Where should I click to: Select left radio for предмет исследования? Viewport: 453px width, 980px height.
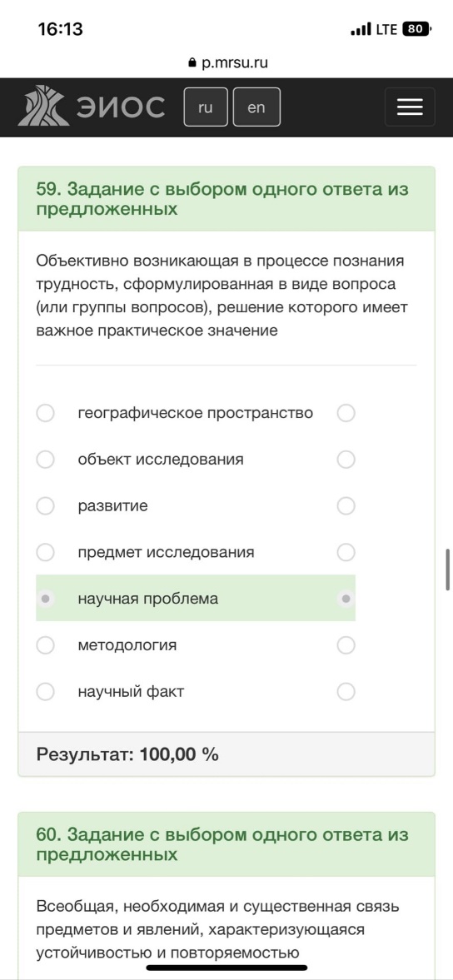(x=45, y=553)
